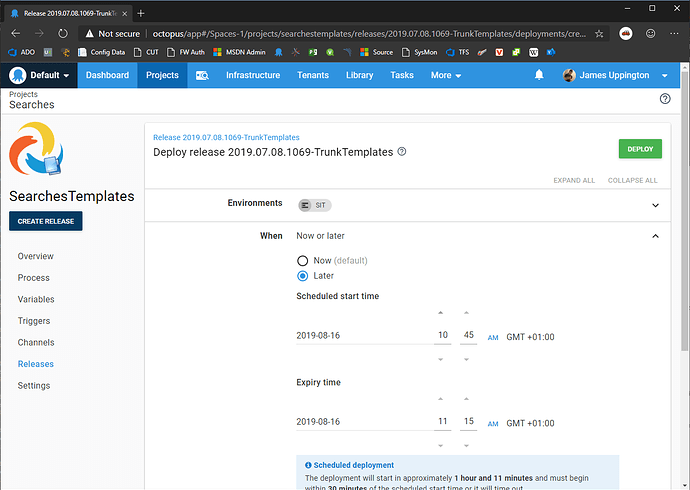Click the SearchesTemplates project logo
690x490 pixels.
(x=36, y=149)
